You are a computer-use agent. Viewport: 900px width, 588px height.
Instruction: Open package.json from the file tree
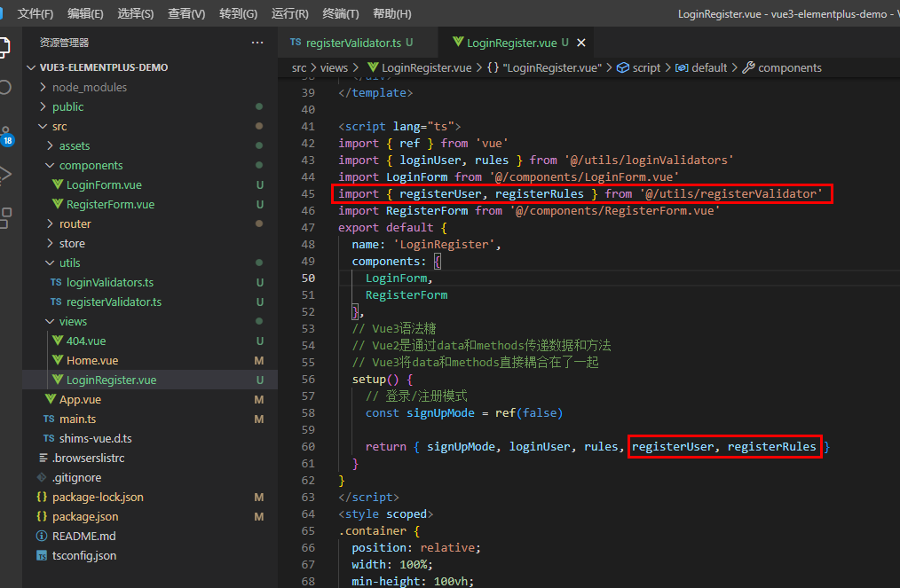pos(85,516)
